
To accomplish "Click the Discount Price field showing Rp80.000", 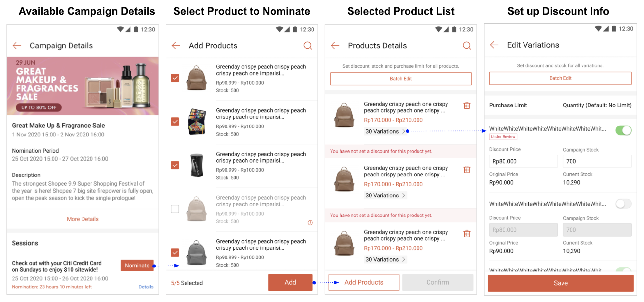I will point(523,161).
